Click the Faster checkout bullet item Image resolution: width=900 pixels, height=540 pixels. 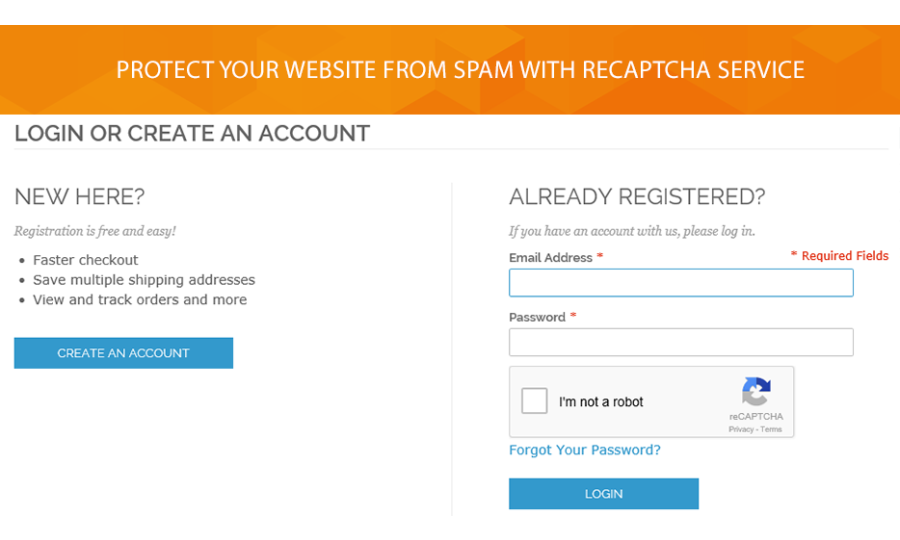click(x=85, y=260)
